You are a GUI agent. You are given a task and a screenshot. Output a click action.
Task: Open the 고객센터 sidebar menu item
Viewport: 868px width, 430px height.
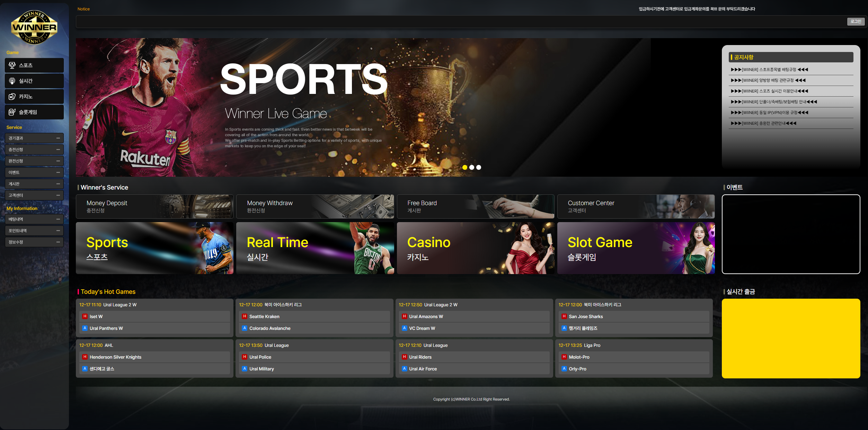click(x=34, y=195)
